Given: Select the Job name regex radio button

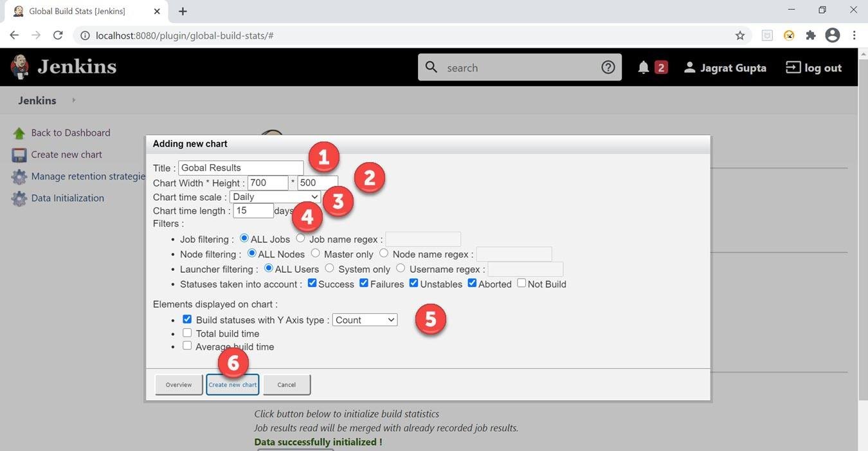Looking at the screenshot, I should 300,239.
